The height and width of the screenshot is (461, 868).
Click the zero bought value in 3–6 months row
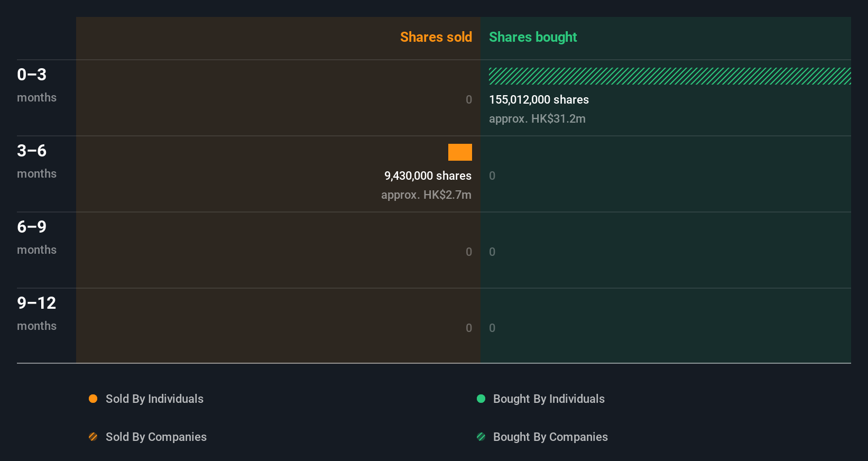pyautogui.click(x=492, y=176)
